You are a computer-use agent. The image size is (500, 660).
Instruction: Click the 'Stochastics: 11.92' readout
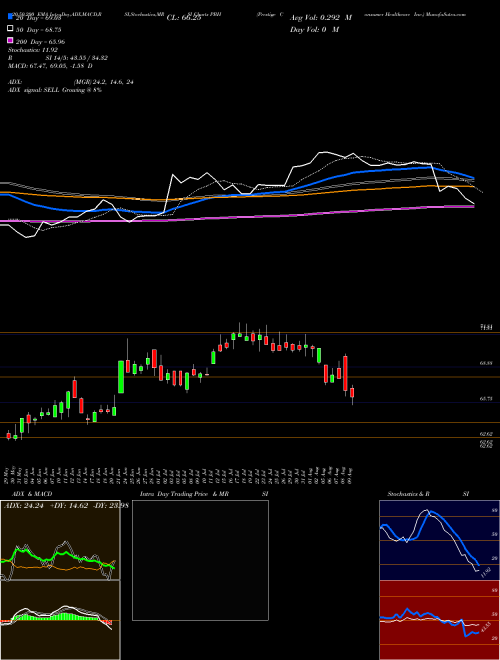tap(33, 50)
